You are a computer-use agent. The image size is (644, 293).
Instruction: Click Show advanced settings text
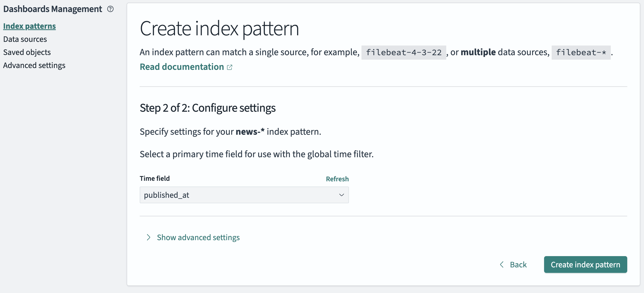(198, 237)
